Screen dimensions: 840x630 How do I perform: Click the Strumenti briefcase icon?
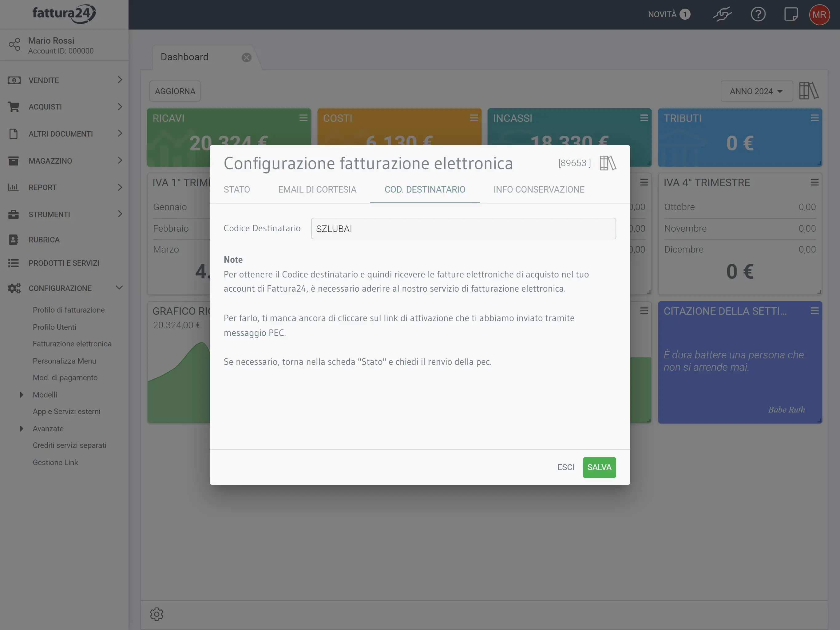(13, 214)
